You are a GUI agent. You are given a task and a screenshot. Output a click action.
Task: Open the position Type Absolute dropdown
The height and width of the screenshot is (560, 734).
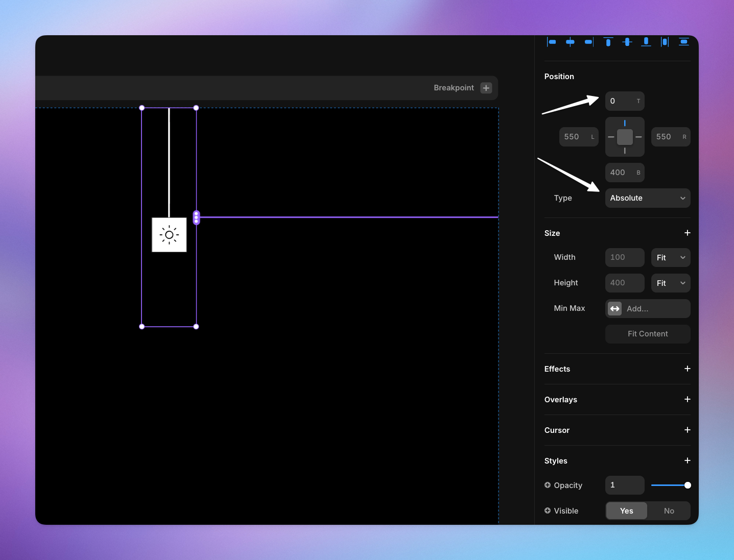[647, 198]
